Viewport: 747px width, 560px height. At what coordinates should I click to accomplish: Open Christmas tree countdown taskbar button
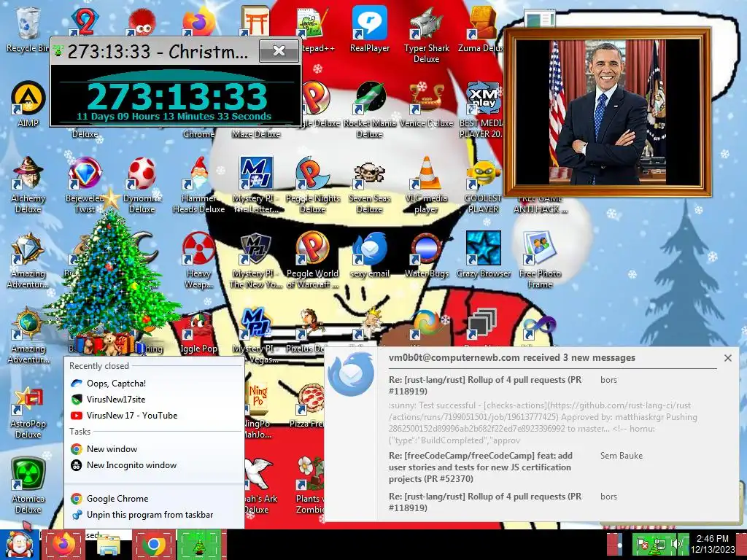tap(199, 545)
